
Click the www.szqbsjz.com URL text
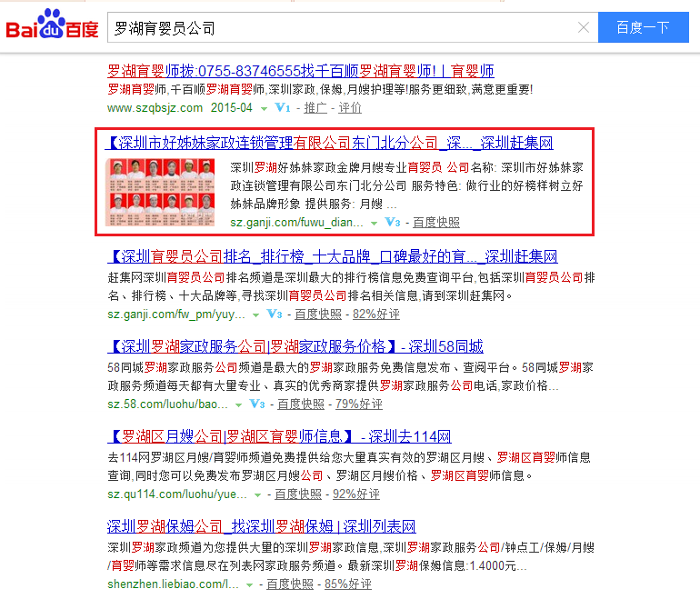155,107
